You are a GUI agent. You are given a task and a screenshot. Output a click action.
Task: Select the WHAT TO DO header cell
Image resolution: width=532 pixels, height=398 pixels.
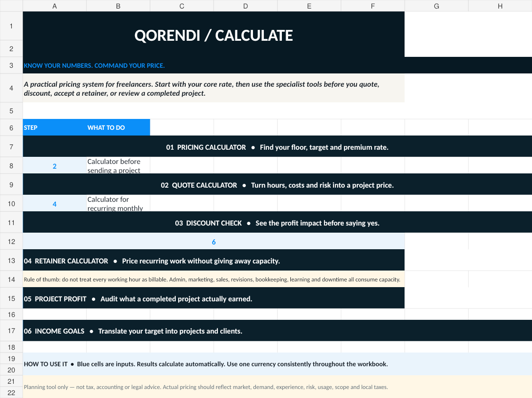pos(118,127)
